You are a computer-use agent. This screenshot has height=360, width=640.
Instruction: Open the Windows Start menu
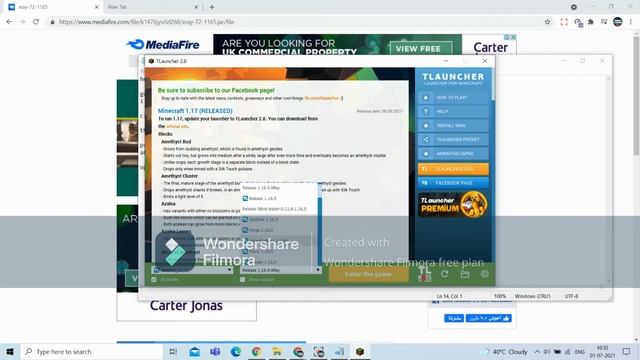(10, 351)
